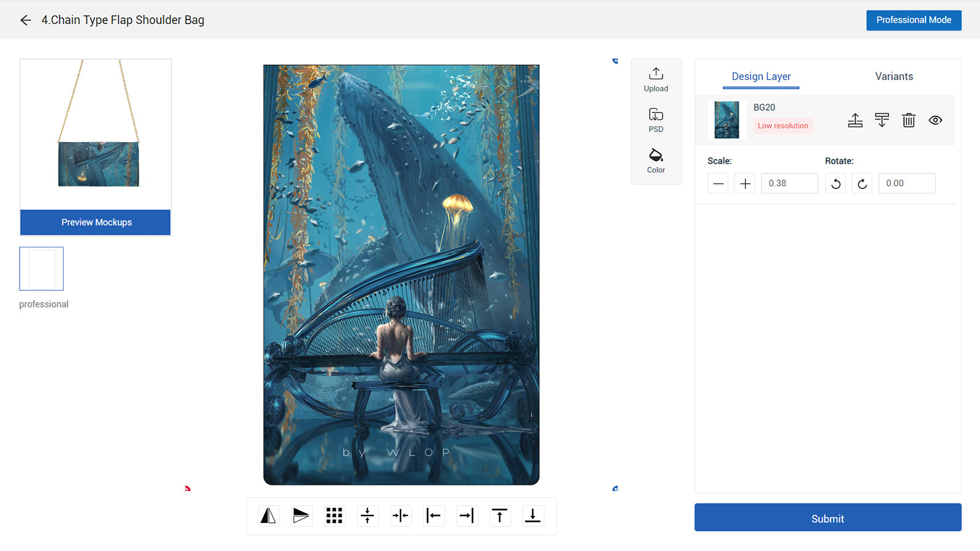Screen dimensions: 980x551
Task: Select the professional template thumbnail
Action: point(42,269)
